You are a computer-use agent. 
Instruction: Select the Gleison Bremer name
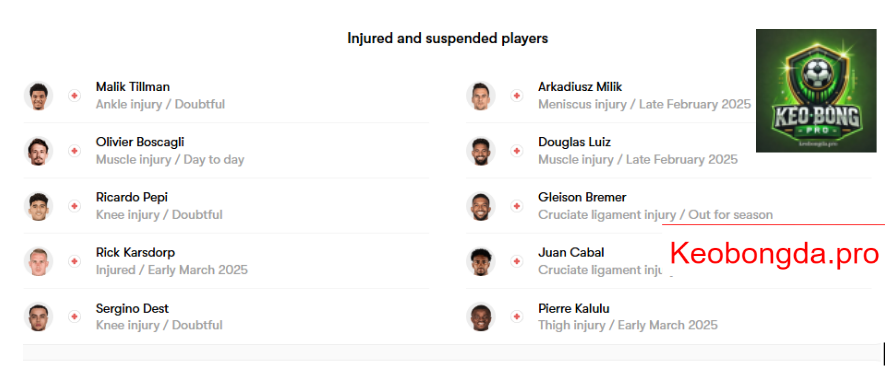tap(582, 198)
